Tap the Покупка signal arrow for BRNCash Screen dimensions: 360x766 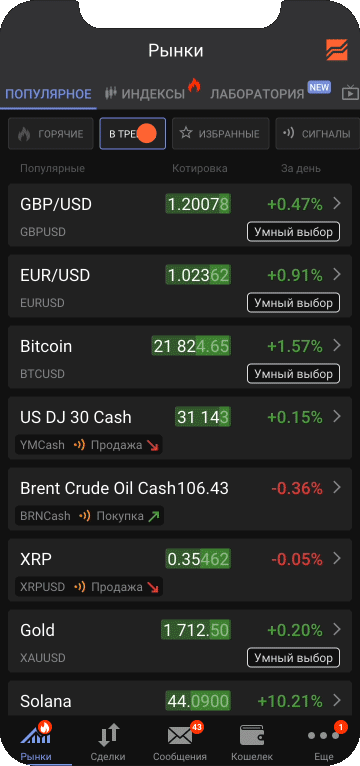(154, 516)
